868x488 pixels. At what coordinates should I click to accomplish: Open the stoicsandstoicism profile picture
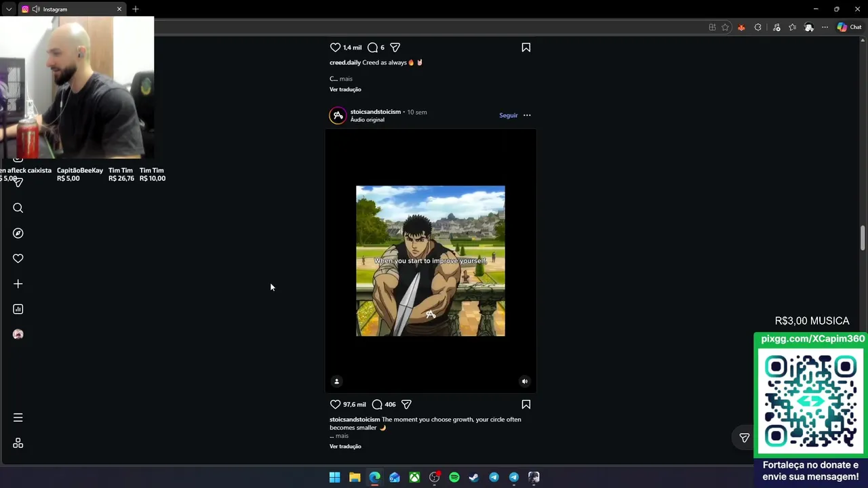(338, 115)
